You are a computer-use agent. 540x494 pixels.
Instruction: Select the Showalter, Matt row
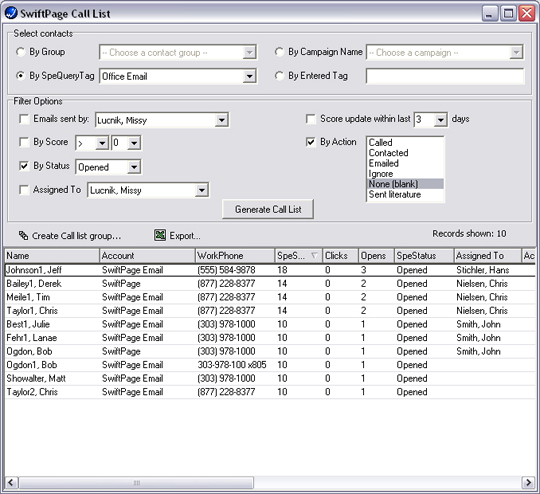[270, 378]
